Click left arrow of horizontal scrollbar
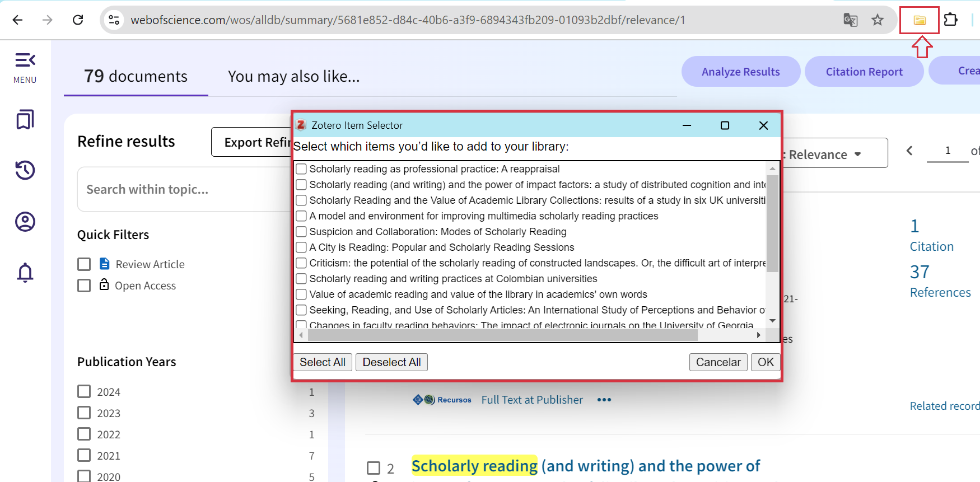This screenshot has width=980, height=482. pyautogui.click(x=301, y=335)
